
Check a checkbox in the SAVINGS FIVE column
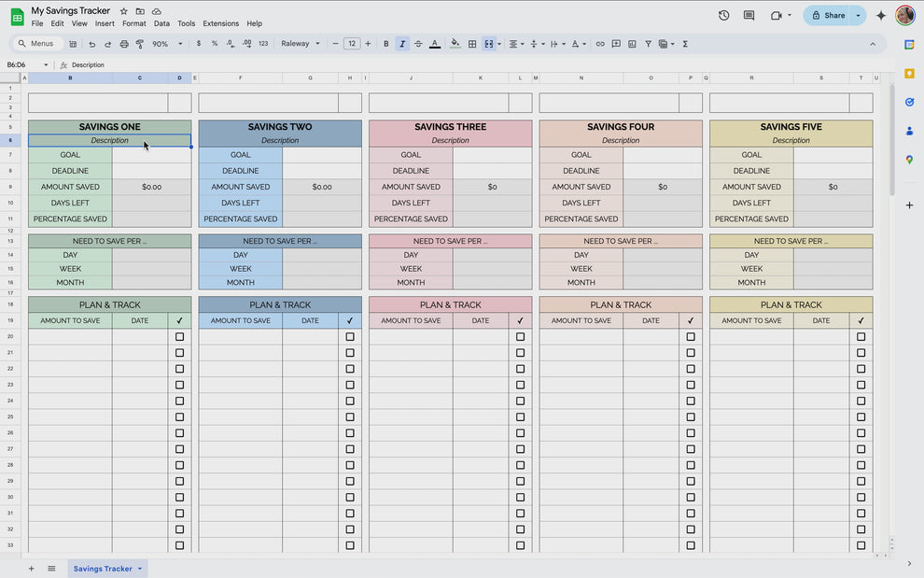pyautogui.click(x=861, y=336)
